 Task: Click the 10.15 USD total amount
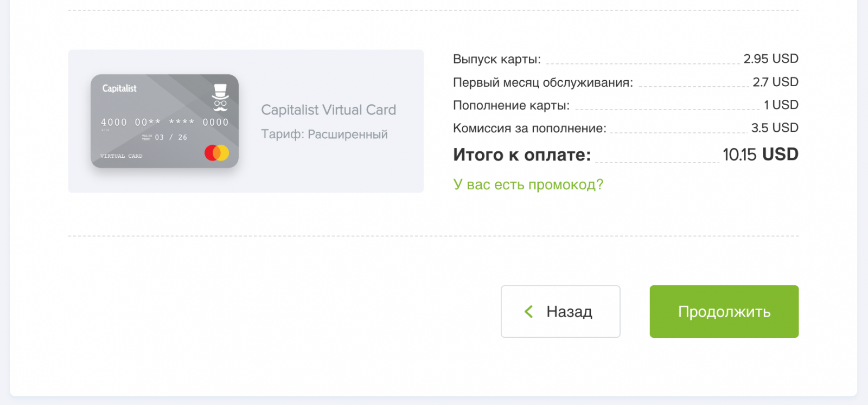pos(760,155)
